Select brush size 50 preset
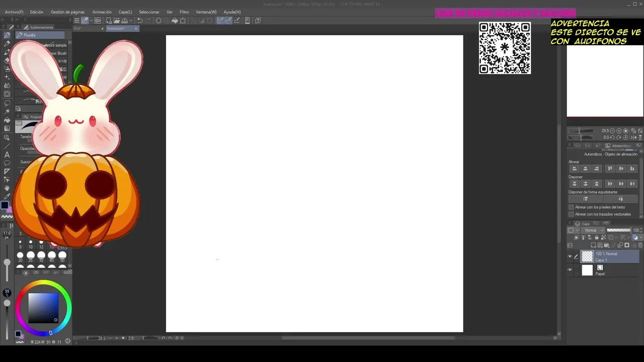Image resolution: width=644 pixels, height=362 pixels. point(62,257)
